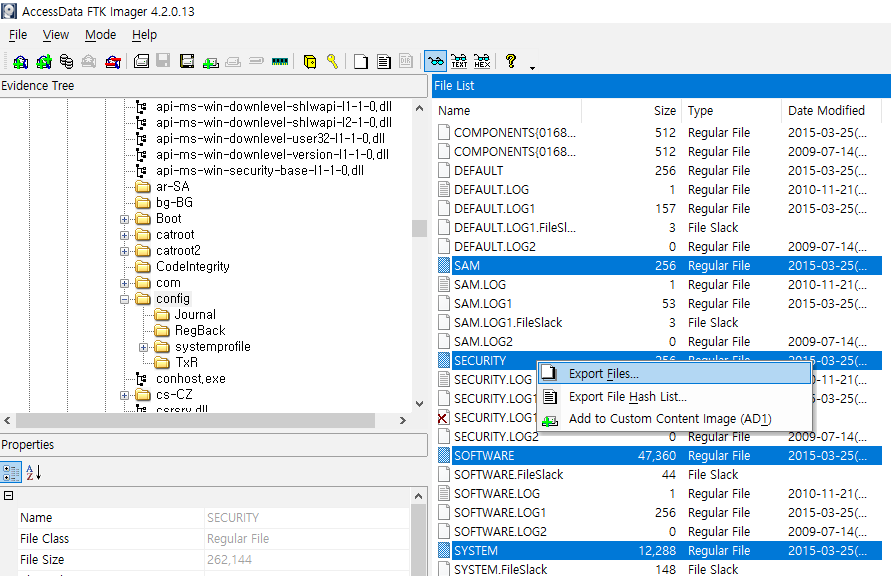
Task: Click the Export File Hash List toolbar icon
Action: point(384,61)
